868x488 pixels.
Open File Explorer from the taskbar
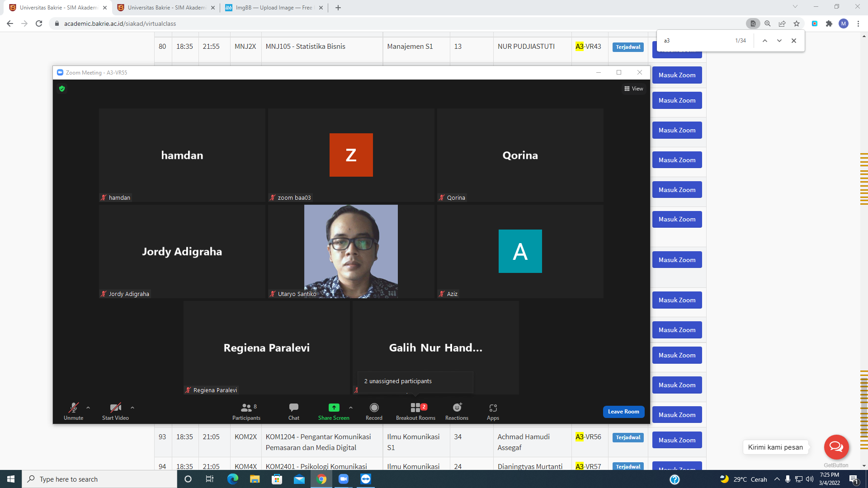click(x=255, y=479)
